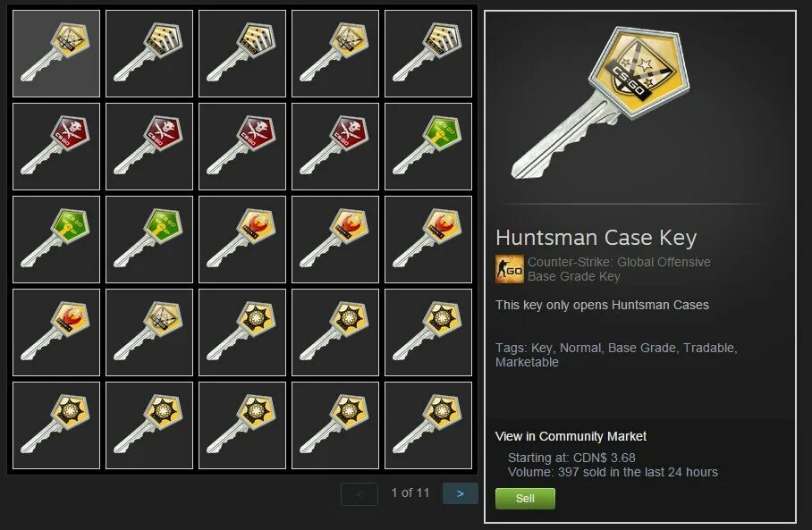Select red skull key starting the second row
The height and width of the screenshot is (530, 812).
(x=56, y=147)
